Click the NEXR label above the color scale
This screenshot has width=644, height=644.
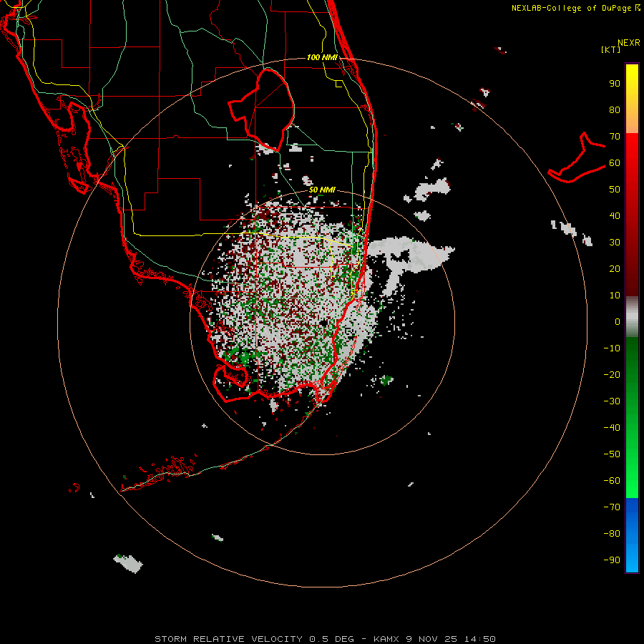pyautogui.click(x=629, y=43)
